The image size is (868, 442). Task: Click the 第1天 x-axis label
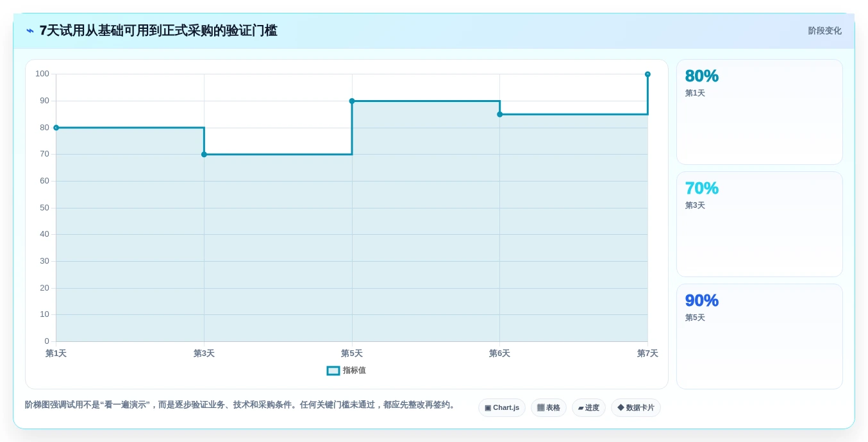(x=56, y=353)
